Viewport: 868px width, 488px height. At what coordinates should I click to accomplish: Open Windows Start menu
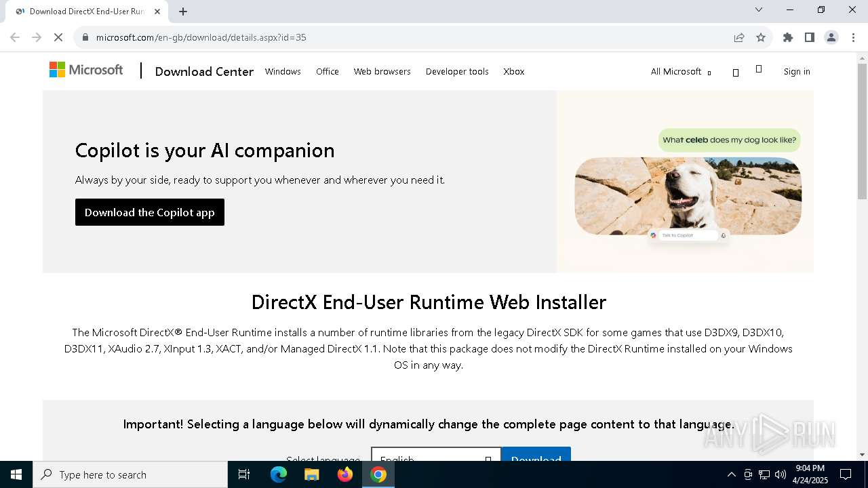(16, 474)
